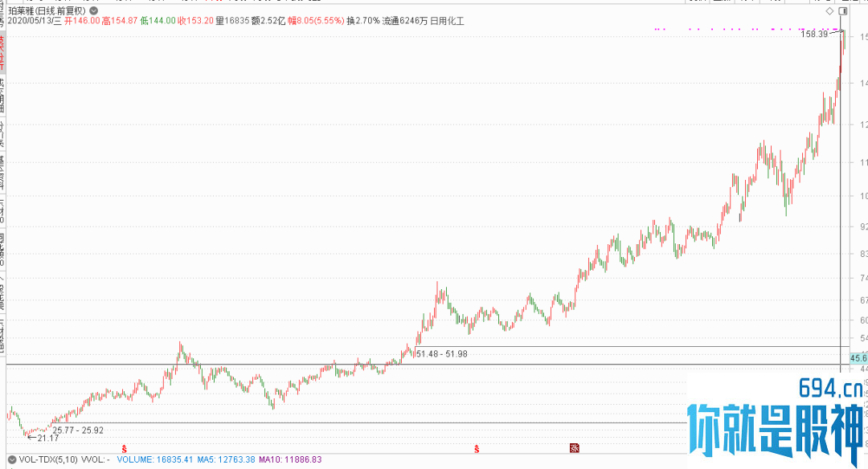The image size is (868, 469).
Task: Click the volume value 量16835
Action: point(232,21)
